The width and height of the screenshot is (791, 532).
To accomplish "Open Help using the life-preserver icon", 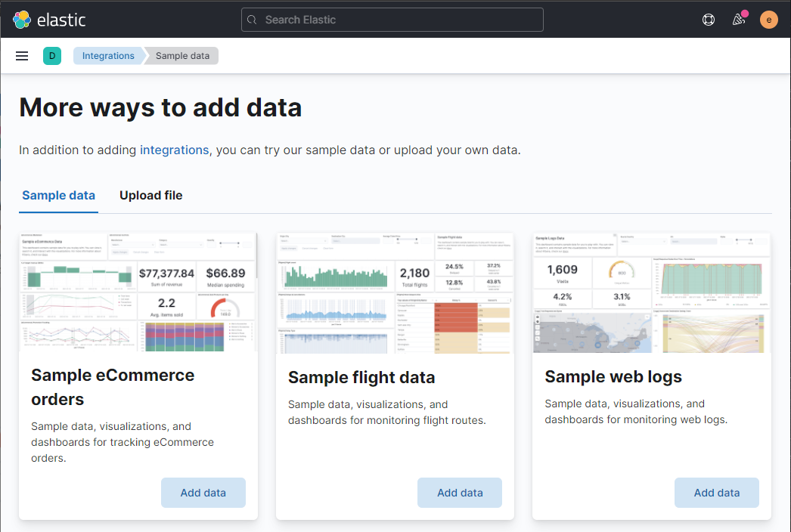I will [x=709, y=20].
